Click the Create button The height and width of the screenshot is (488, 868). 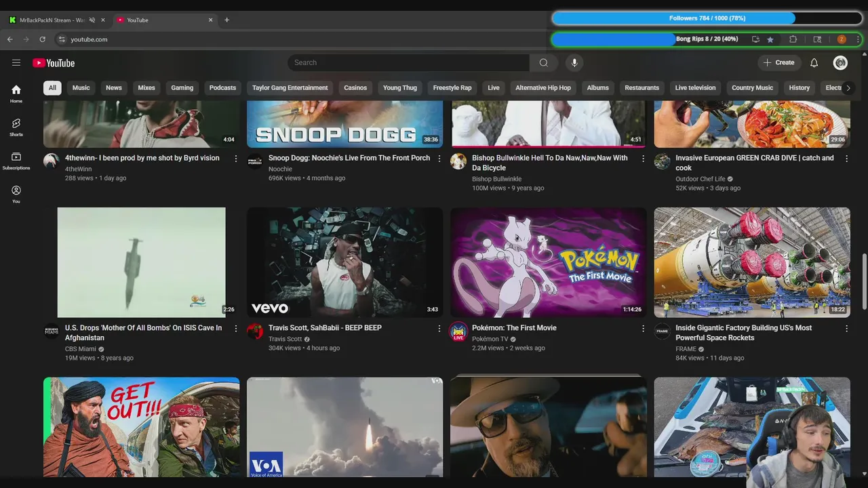(x=778, y=62)
